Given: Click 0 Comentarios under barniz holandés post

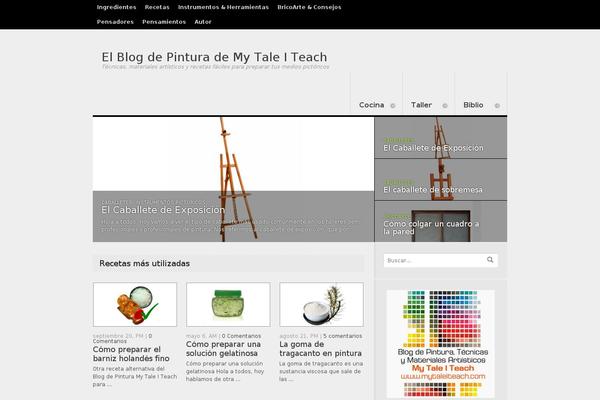Looking at the screenshot, I should [x=122, y=338].
